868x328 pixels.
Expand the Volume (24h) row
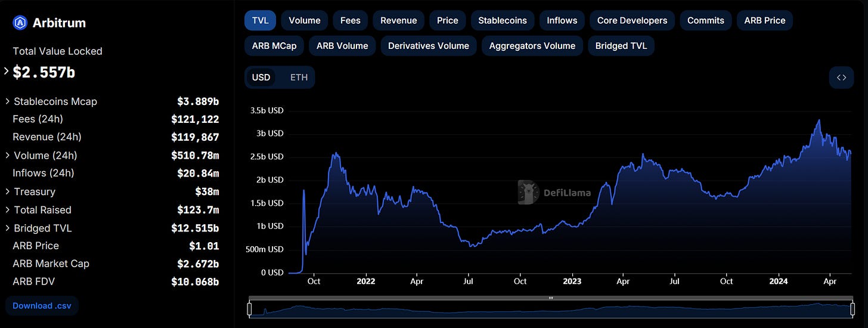tap(7, 155)
